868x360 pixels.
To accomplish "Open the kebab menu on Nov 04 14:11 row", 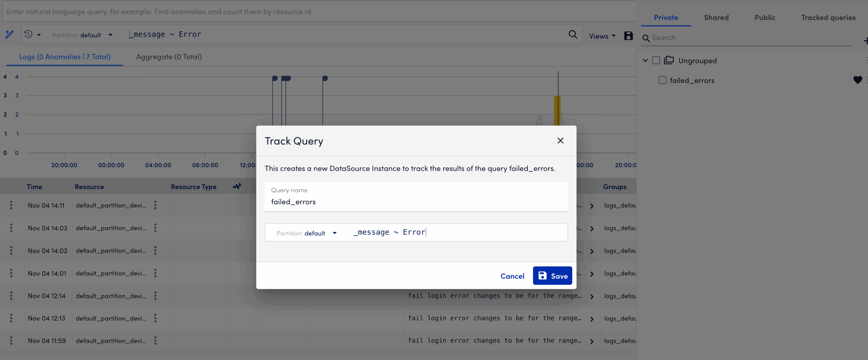I will [x=11, y=205].
